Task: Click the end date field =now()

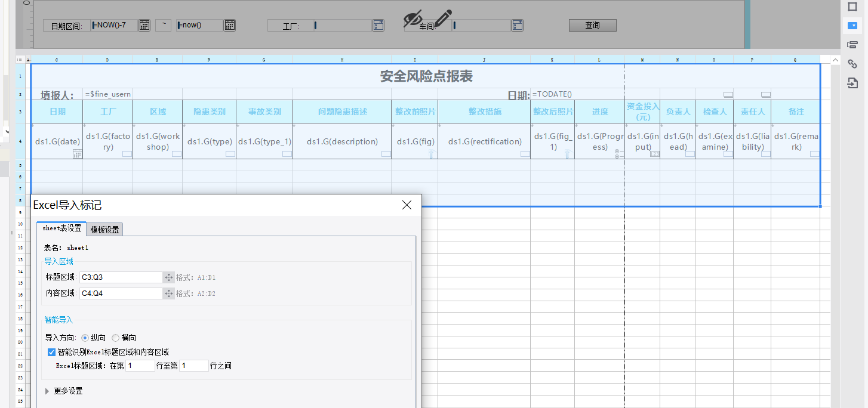Action: coord(200,25)
